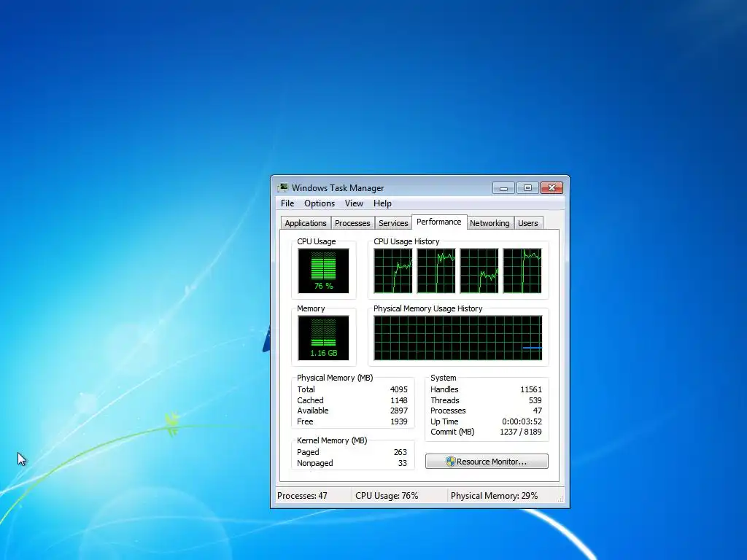
Task: Click the Nonpaged kernel memory value 33
Action: click(403, 463)
